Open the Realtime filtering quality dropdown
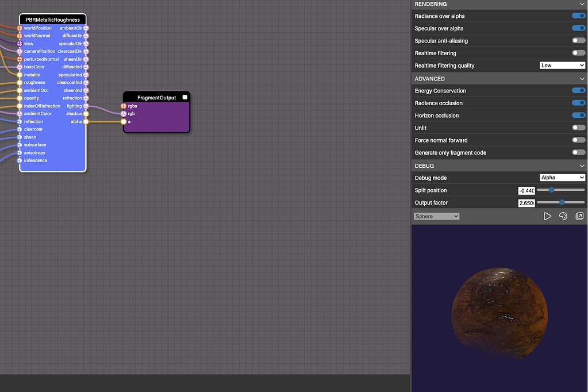 562,65
